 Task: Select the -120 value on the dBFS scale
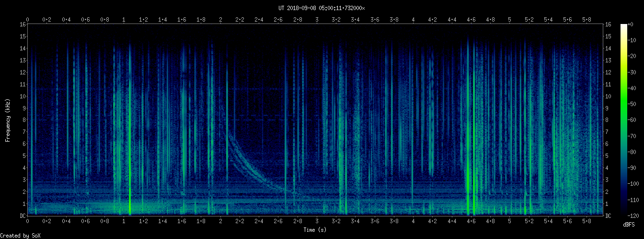click(636, 215)
